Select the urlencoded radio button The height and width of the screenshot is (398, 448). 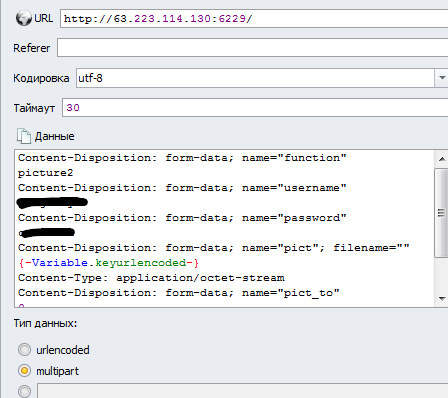coord(24,350)
